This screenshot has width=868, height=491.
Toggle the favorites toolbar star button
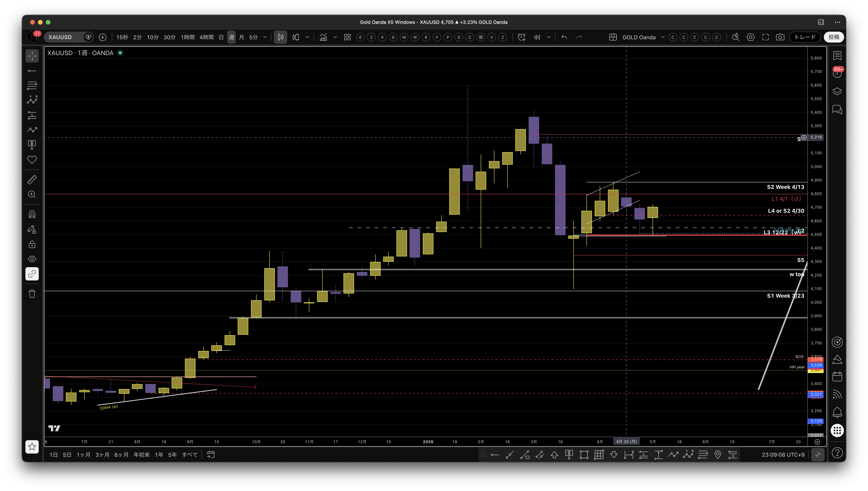click(32, 447)
